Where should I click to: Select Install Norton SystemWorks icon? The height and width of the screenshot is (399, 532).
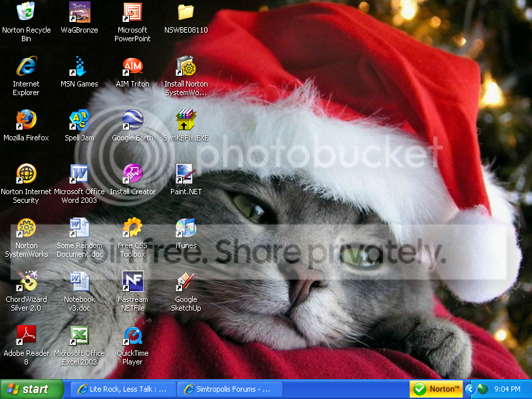click(186, 66)
